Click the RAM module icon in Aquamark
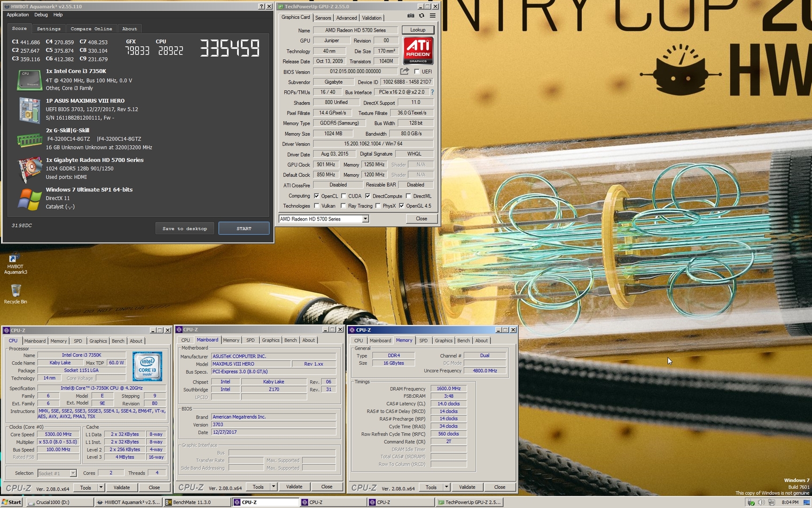 click(30, 140)
